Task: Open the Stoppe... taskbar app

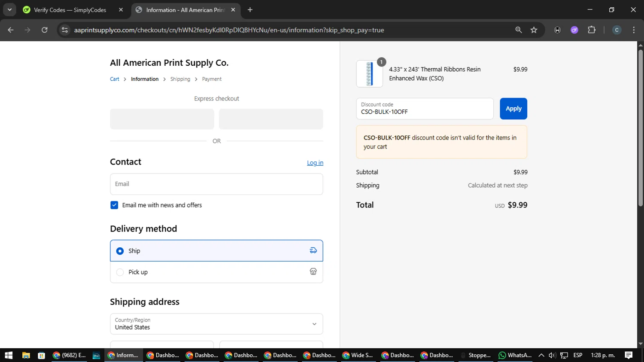Action: click(x=475, y=355)
